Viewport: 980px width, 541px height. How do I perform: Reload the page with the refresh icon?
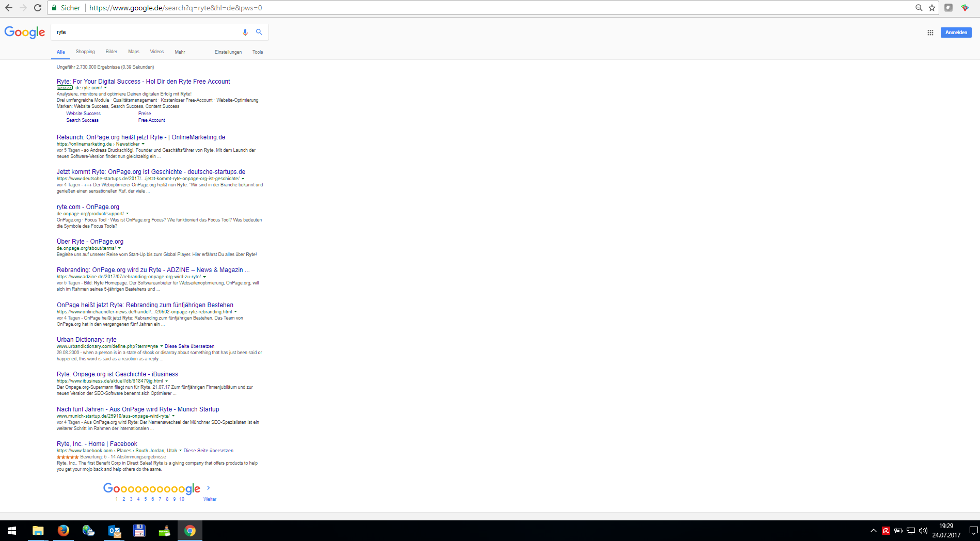[x=38, y=8]
